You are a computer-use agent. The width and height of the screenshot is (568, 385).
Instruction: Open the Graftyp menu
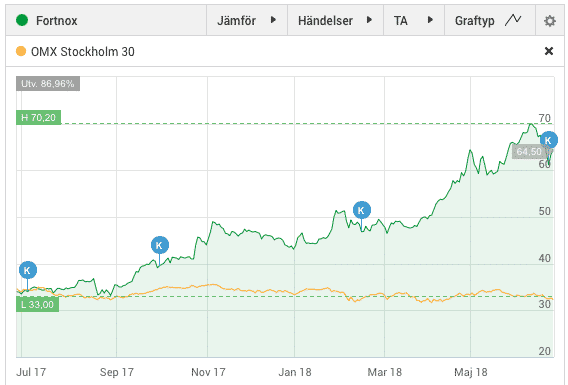[x=490, y=21]
